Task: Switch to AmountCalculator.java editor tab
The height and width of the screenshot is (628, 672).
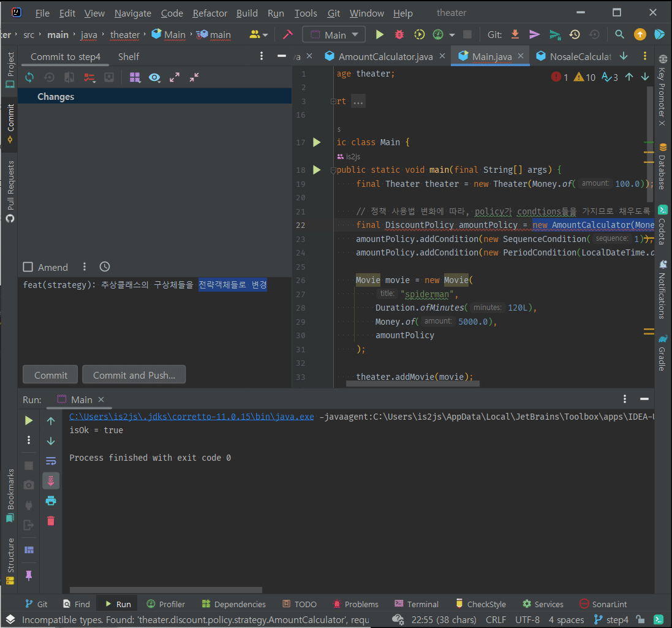Action: coord(385,56)
